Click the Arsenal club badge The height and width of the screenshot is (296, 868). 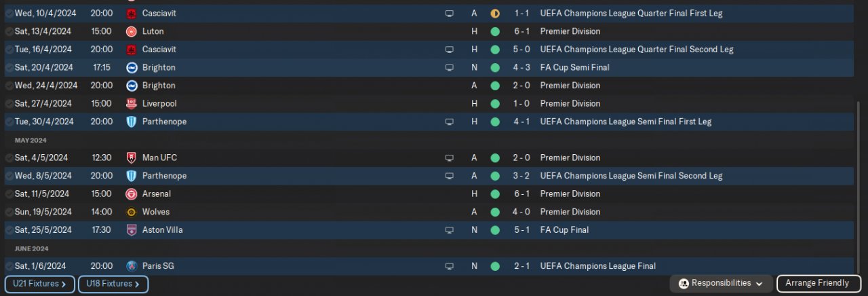[132, 194]
